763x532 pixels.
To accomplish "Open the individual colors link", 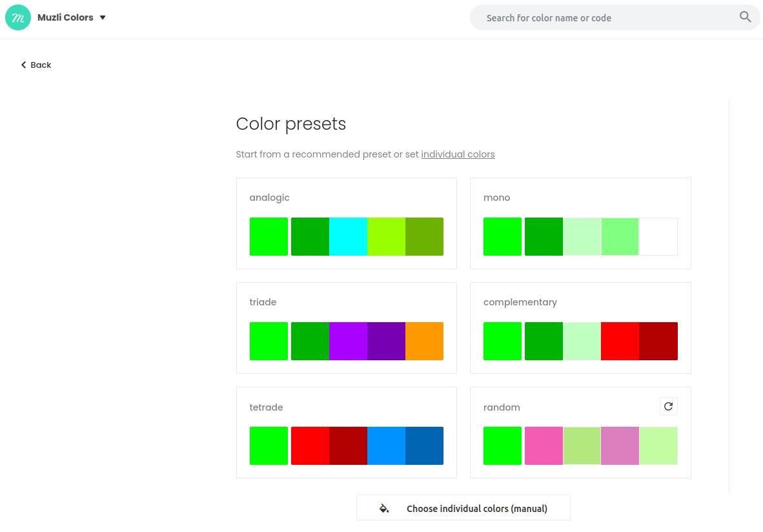I will tap(458, 154).
